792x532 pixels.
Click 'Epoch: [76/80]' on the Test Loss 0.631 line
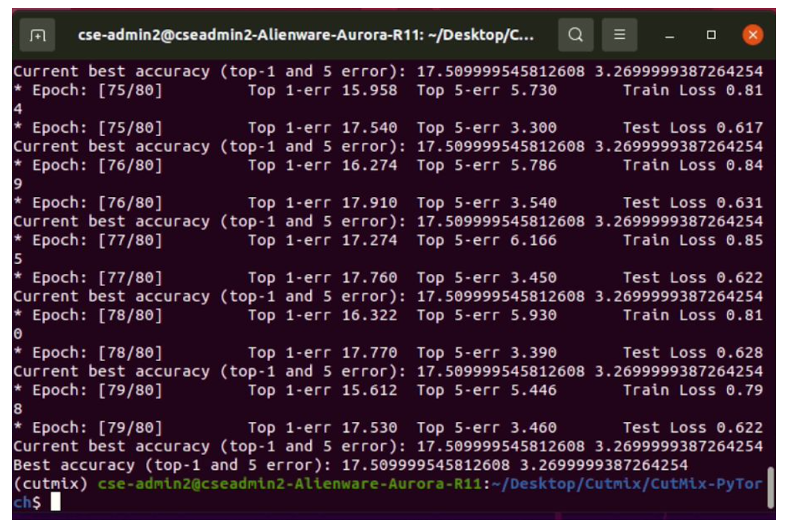click(97, 202)
